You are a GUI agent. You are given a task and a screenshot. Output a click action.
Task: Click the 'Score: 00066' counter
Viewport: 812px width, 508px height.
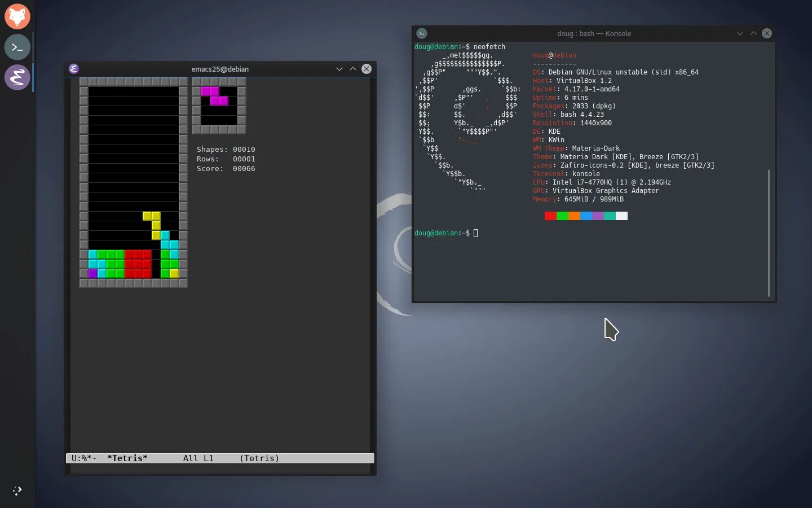click(x=226, y=169)
